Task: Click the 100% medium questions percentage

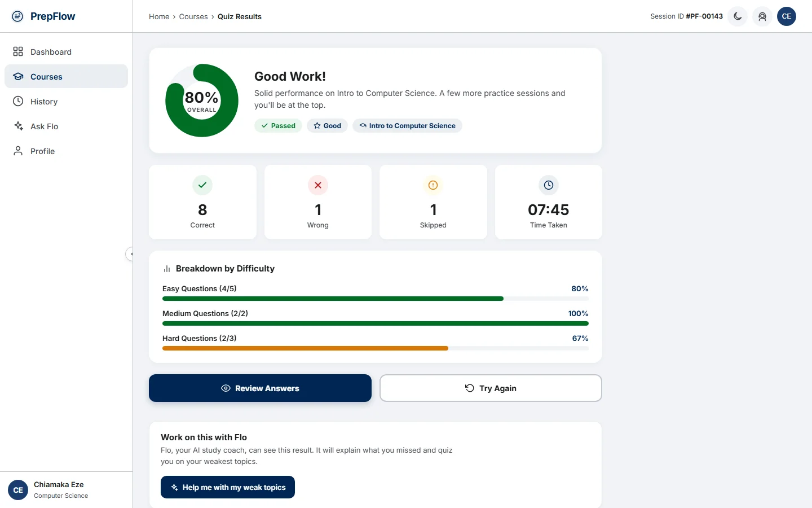Action: [x=578, y=314]
